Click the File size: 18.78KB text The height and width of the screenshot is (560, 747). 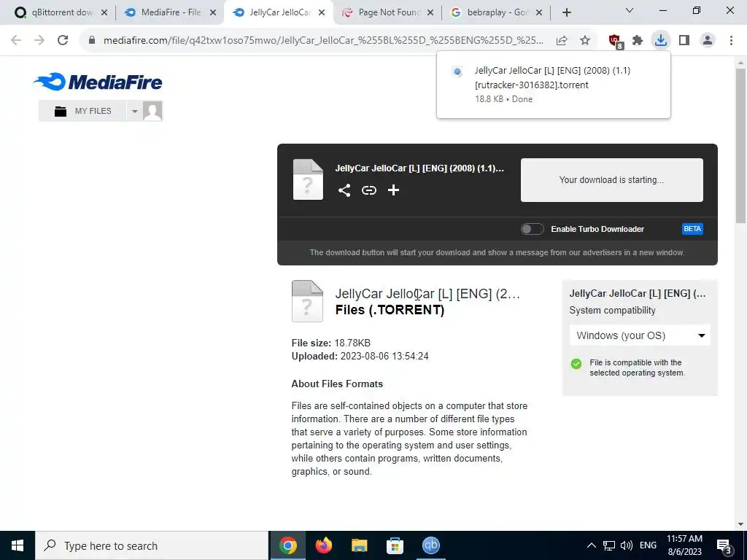[331, 343]
